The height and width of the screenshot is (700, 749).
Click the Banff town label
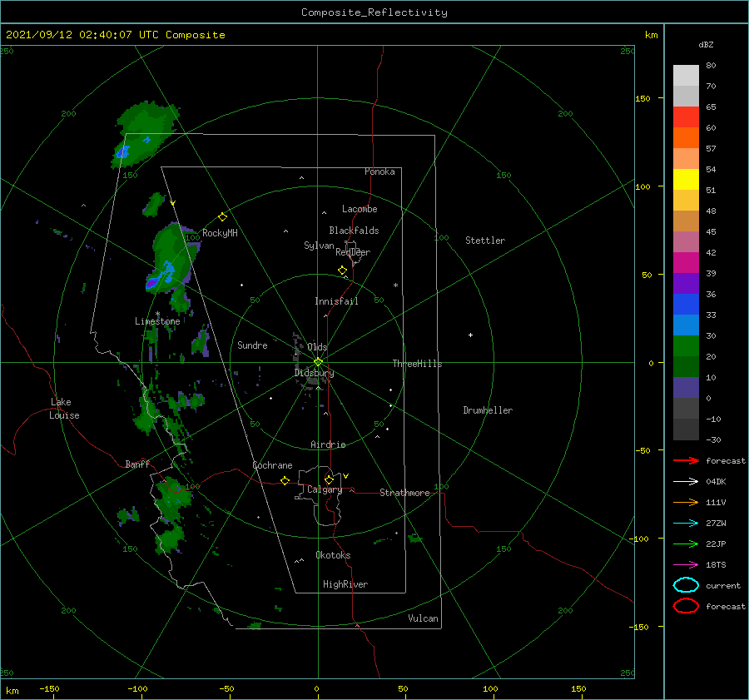tap(137, 464)
